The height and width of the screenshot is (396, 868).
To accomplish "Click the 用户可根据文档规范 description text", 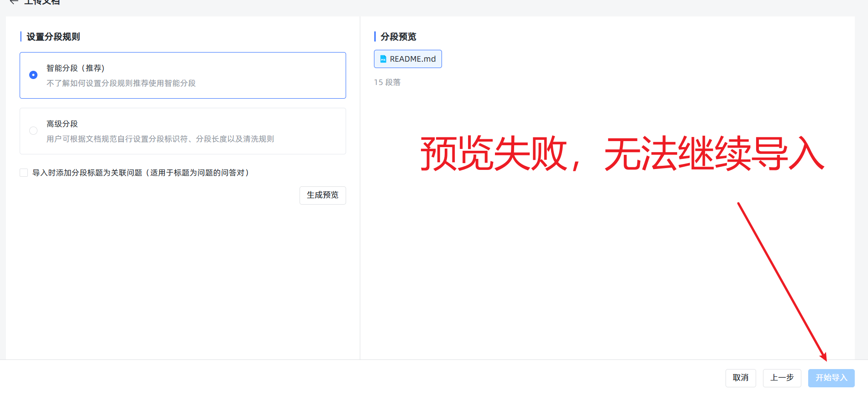I will (160, 139).
